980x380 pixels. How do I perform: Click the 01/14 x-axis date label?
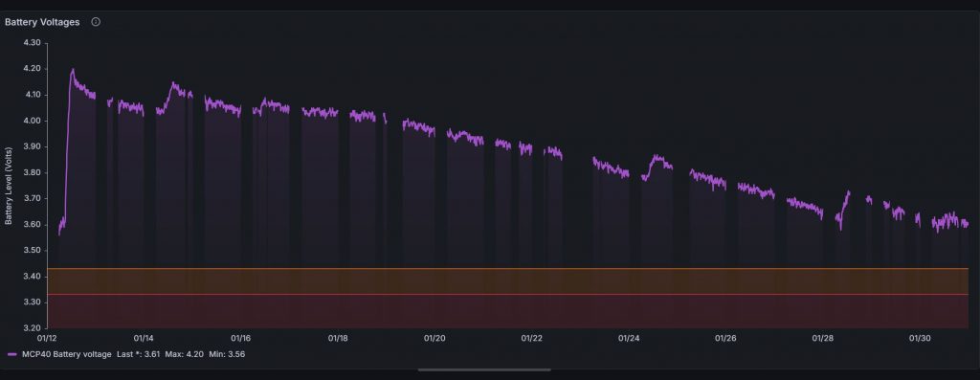pyautogui.click(x=144, y=338)
